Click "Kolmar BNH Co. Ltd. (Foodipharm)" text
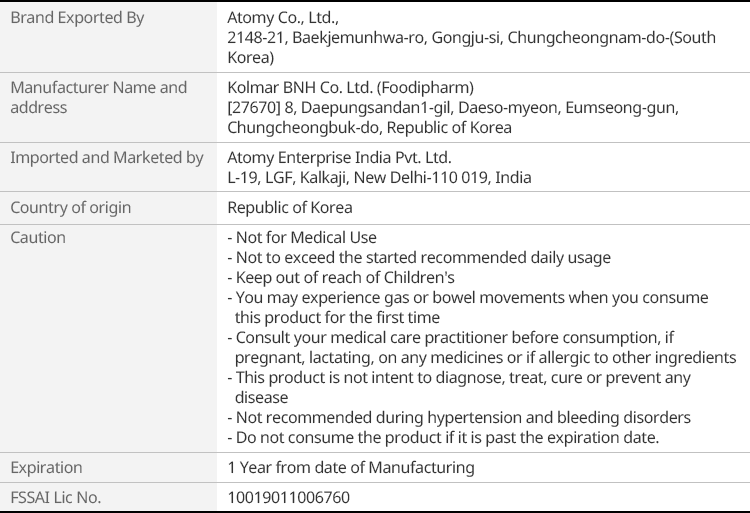Viewport: 750px width, 513px height. [350, 88]
